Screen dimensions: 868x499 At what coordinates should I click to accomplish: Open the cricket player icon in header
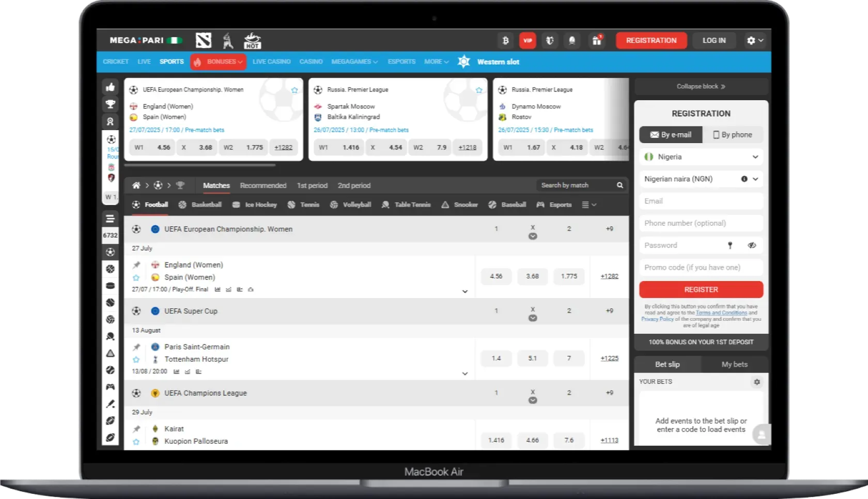[x=227, y=40]
